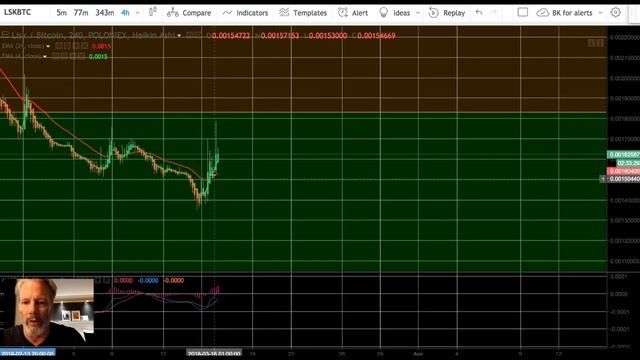Click the red EMA value 0.0015
The image size is (640, 360).
pos(101,46)
